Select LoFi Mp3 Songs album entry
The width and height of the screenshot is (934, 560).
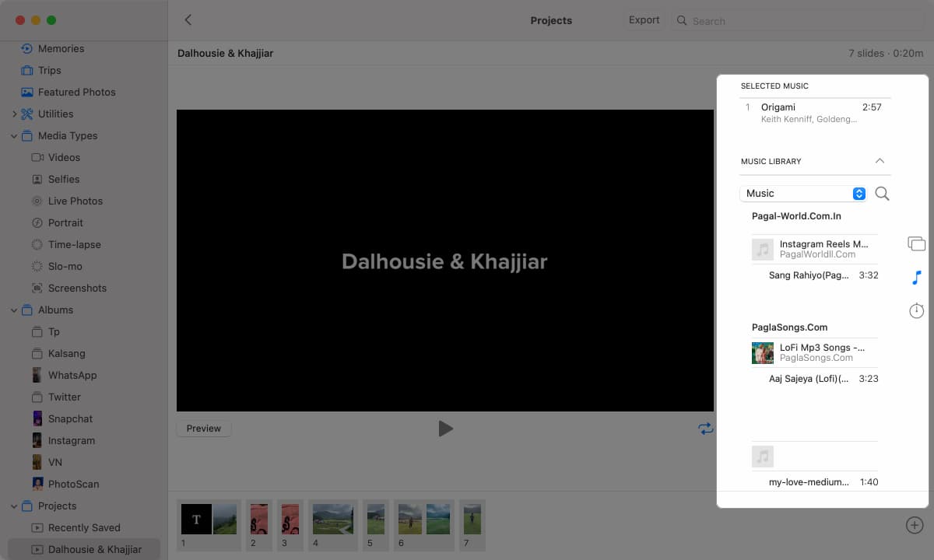click(815, 352)
